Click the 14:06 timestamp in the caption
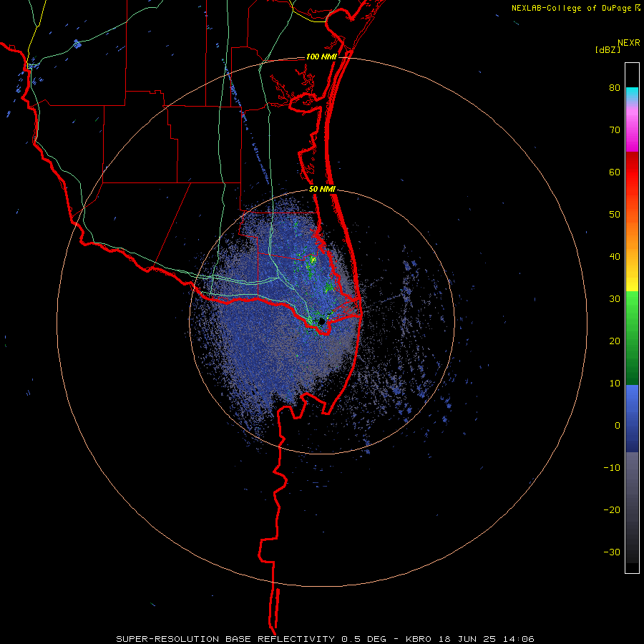The width and height of the screenshot is (644, 644). coord(519,639)
